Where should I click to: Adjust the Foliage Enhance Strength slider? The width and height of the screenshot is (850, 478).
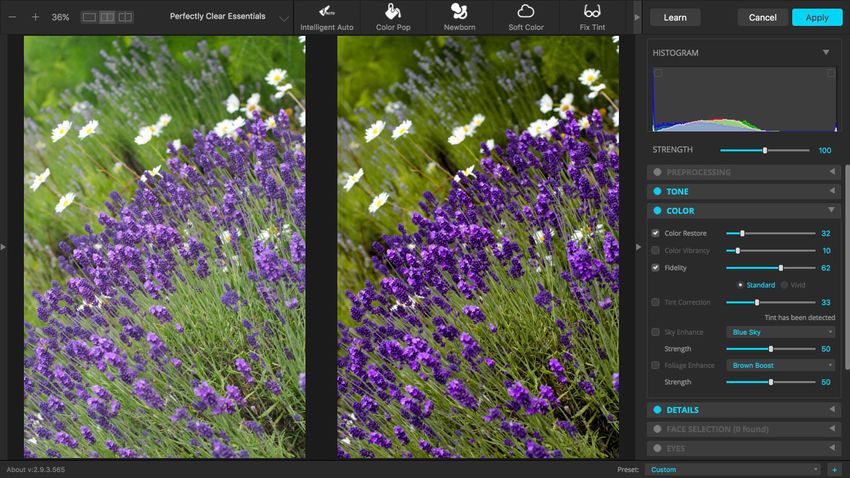point(771,382)
